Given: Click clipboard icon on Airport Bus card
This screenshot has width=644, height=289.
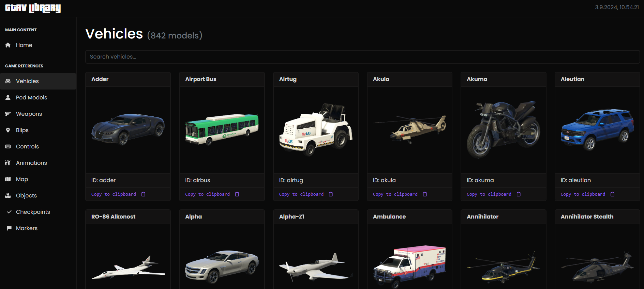Looking at the screenshot, I should pos(237,194).
